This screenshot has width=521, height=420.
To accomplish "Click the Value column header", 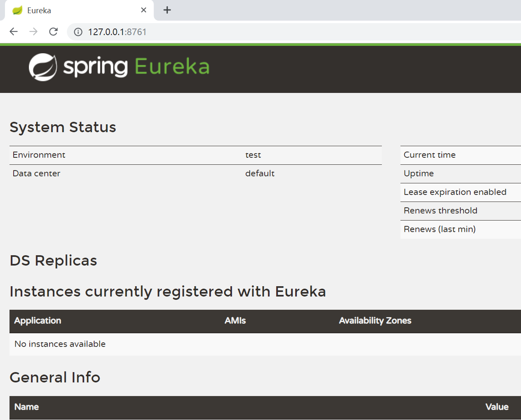I will pyautogui.click(x=497, y=407).
